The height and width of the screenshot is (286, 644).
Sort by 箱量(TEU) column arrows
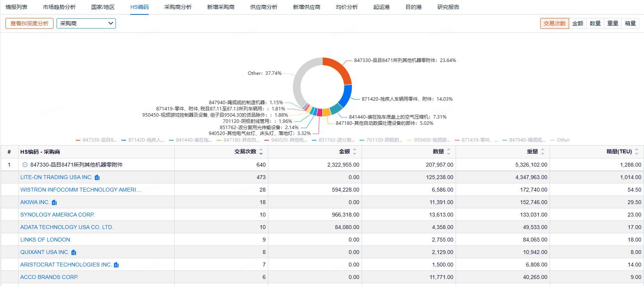[637, 152]
